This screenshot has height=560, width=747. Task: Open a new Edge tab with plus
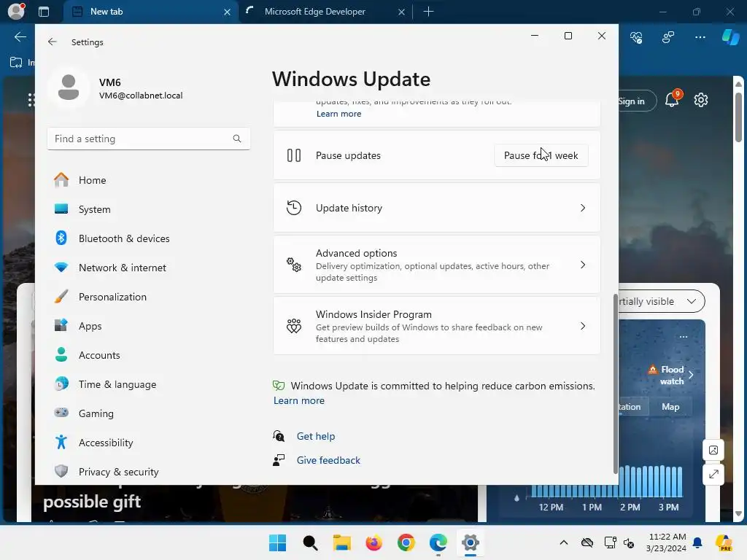point(428,12)
